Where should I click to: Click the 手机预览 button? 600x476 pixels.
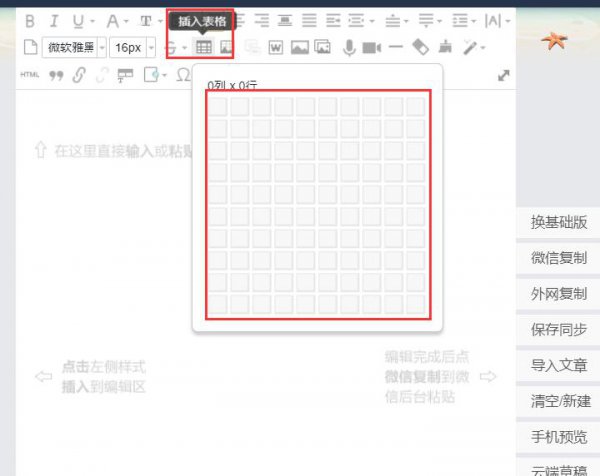(558, 437)
